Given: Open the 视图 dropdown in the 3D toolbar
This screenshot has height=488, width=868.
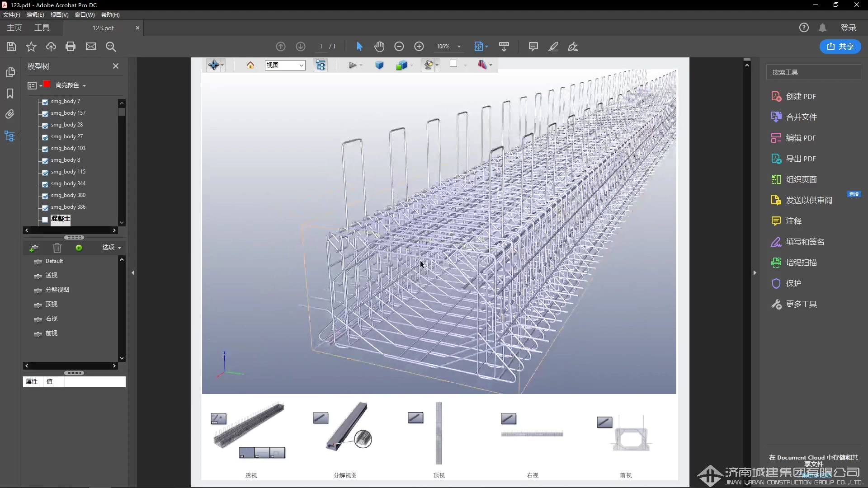Looking at the screenshot, I should click(285, 65).
